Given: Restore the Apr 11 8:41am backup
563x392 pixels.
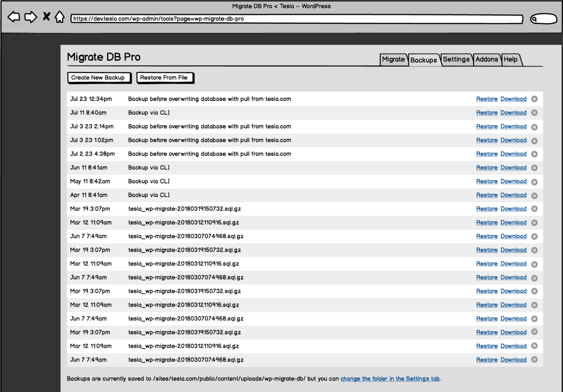Looking at the screenshot, I should [x=487, y=195].
